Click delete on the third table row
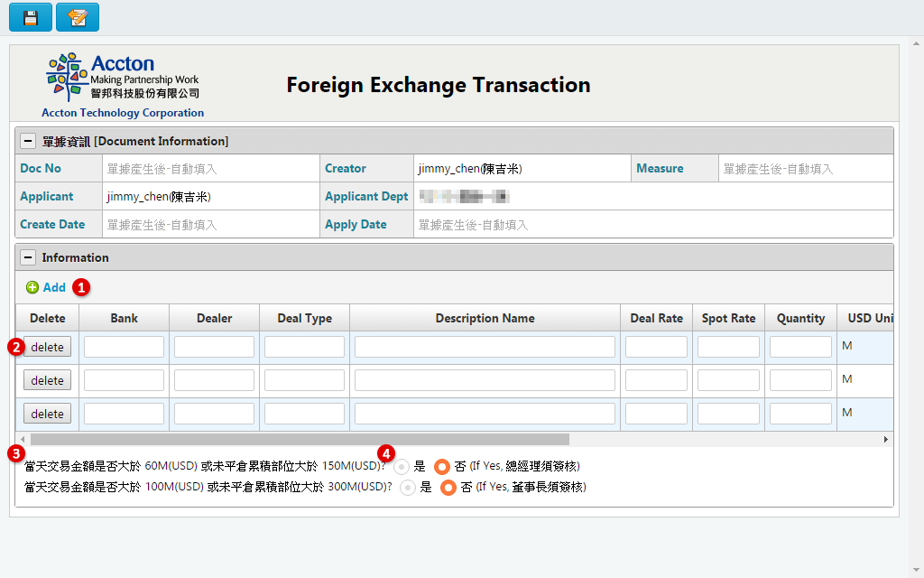924x578 pixels. click(x=47, y=413)
